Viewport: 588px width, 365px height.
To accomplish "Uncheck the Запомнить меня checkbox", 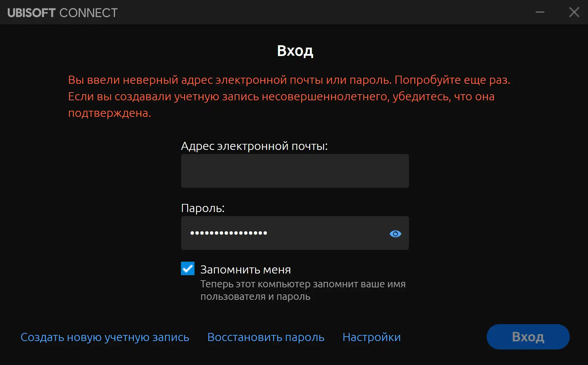I will point(188,269).
